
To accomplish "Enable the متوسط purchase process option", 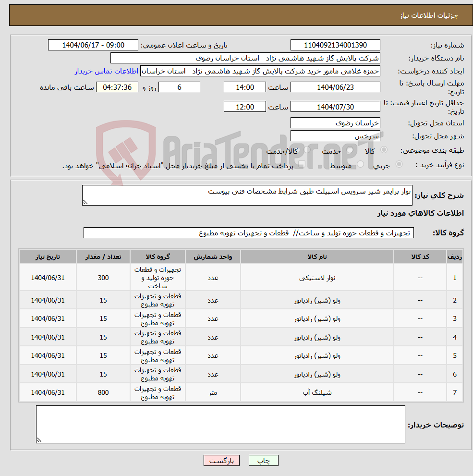I will (x=359, y=164).
